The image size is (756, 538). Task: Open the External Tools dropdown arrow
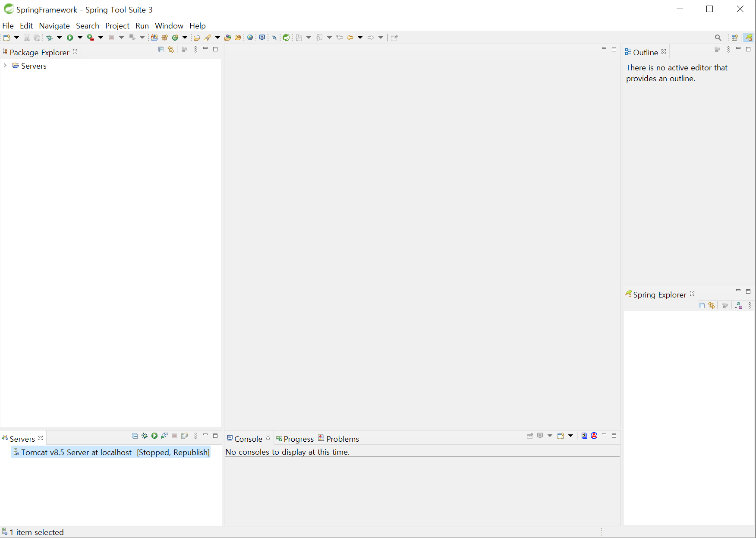[101, 38]
